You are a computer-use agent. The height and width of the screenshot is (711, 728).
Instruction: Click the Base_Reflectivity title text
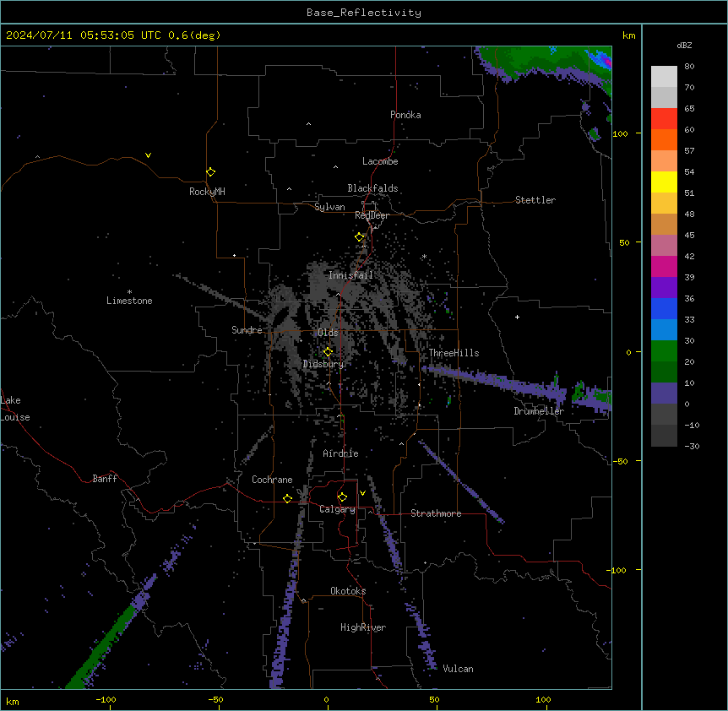(364, 13)
